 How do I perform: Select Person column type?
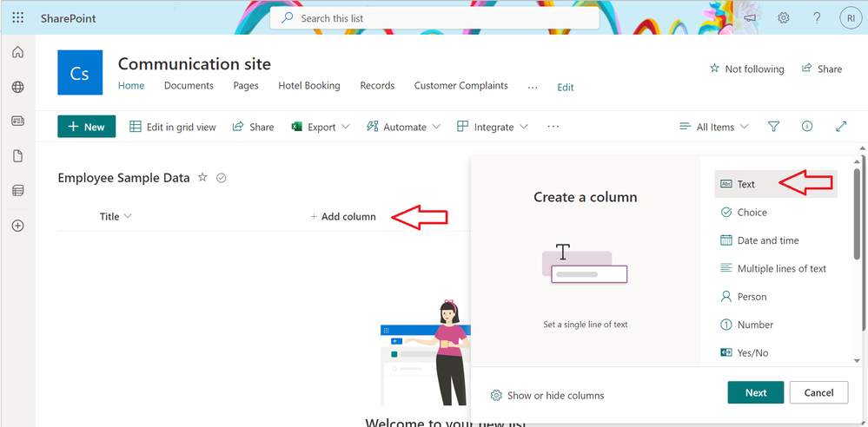(x=776, y=297)
